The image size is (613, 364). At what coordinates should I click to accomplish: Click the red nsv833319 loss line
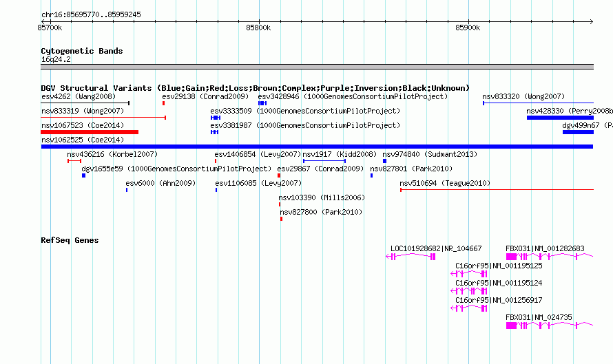pyautogui.click(x=103, y=118)
